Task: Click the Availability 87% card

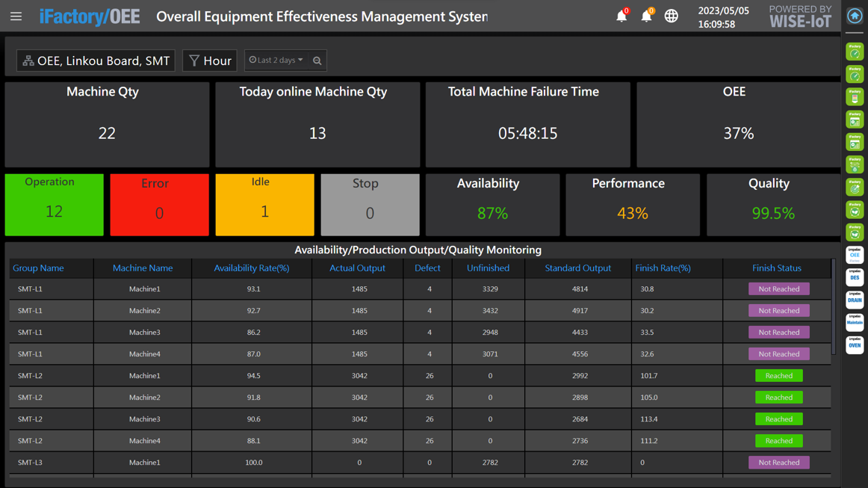Action: click(493, 205)
